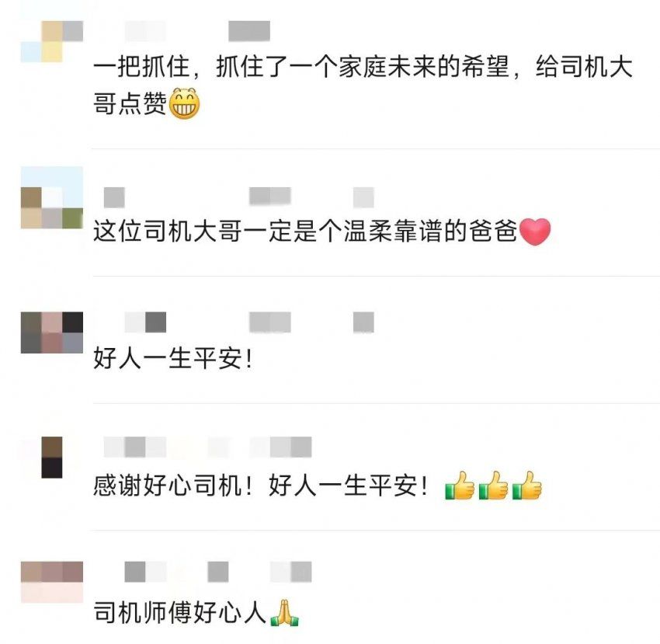660x644 pixels.
Task: Click the grinning face emoji after 哥点赞
Action: pos(184,103)
